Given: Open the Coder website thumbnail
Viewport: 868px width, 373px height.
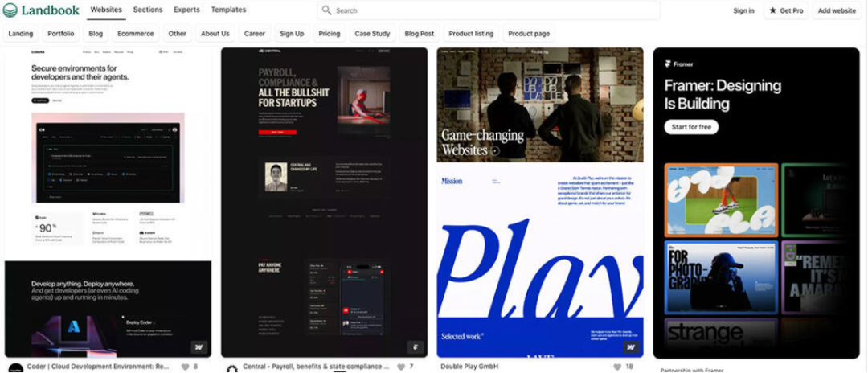Looking at the screenshot, I should click(108, 203).
